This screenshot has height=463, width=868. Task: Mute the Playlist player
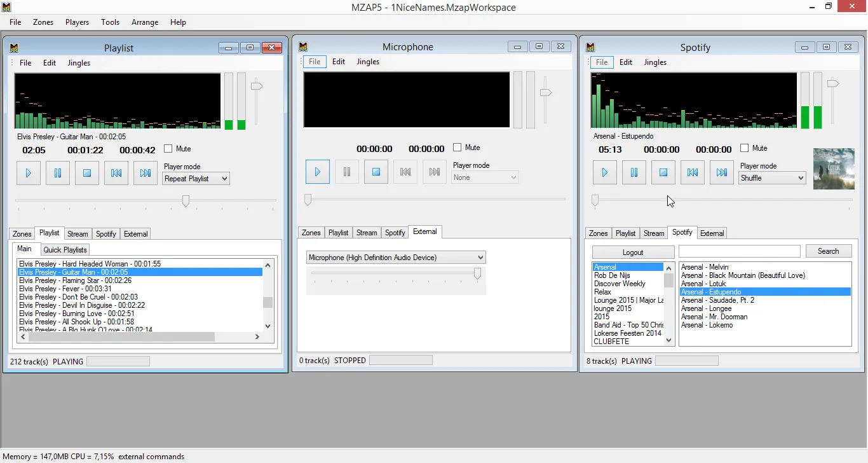pyautogui.click(x=168, y=149)
